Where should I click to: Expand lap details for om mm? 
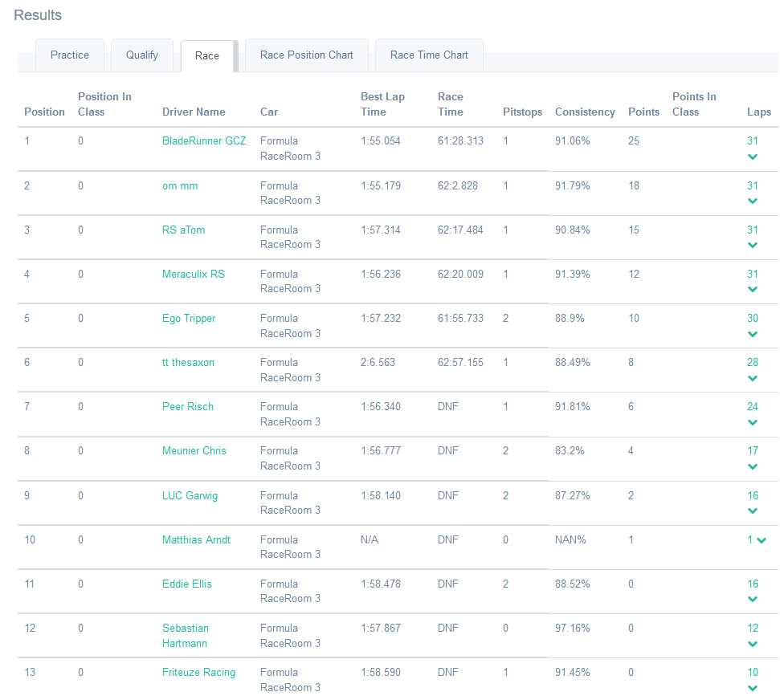click(753, 201)
